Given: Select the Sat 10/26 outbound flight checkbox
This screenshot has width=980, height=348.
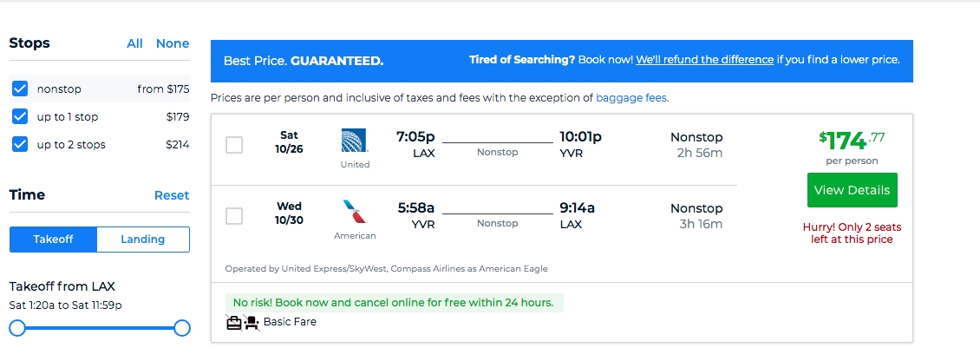Looking at the screenshot, I should tap(234, 145).
